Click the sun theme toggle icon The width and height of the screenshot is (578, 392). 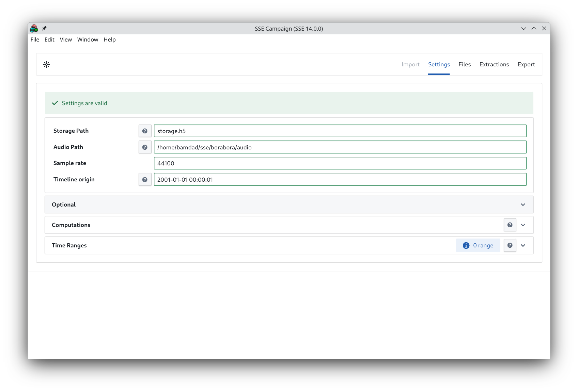click(47, 64)
